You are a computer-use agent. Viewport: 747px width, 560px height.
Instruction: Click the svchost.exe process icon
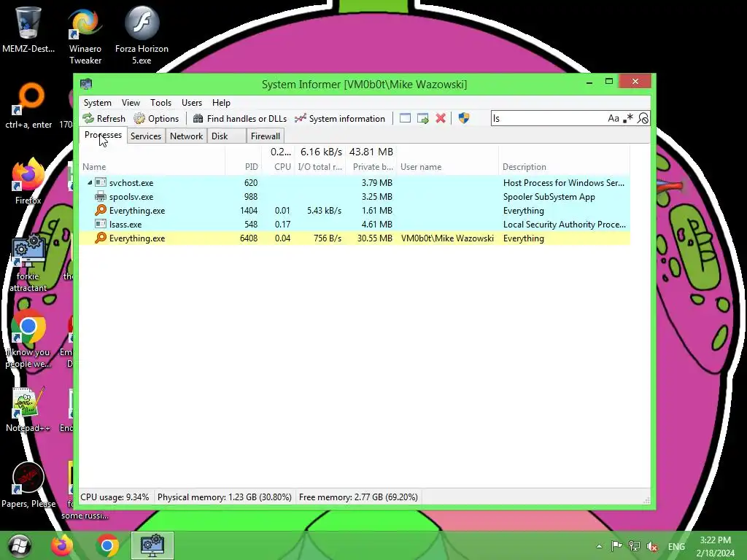(x=101, y=182)
